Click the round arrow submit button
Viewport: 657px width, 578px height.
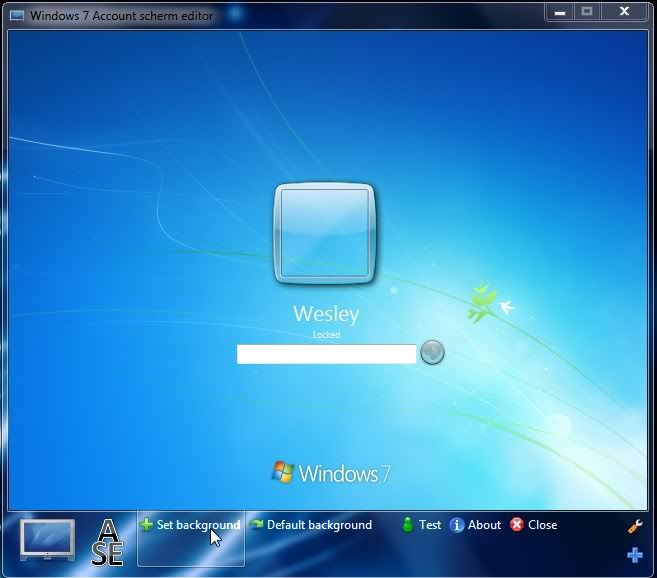tap(432, 352)
